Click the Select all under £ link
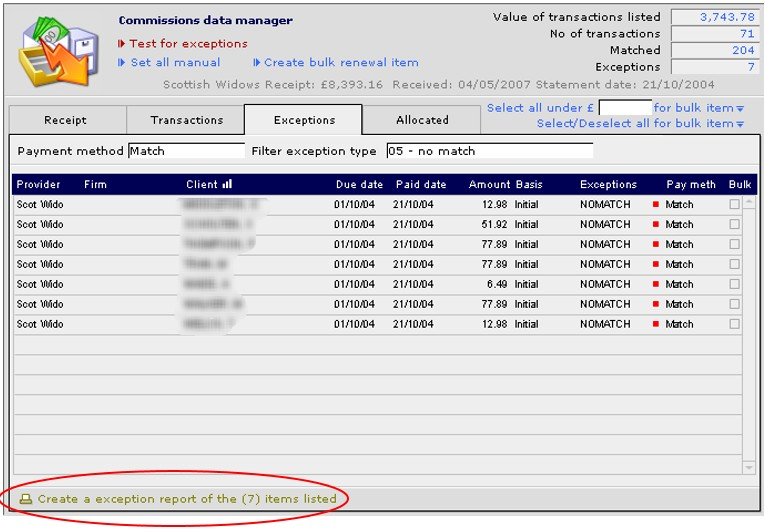Image resolution: width=765 pixels, height=529 pixels. coord(540,108)
